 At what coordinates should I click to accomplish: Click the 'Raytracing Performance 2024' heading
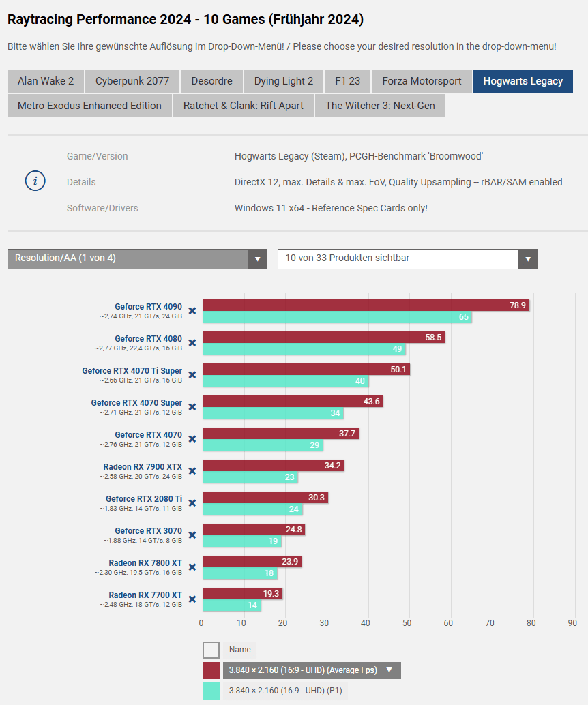point(186,19)
